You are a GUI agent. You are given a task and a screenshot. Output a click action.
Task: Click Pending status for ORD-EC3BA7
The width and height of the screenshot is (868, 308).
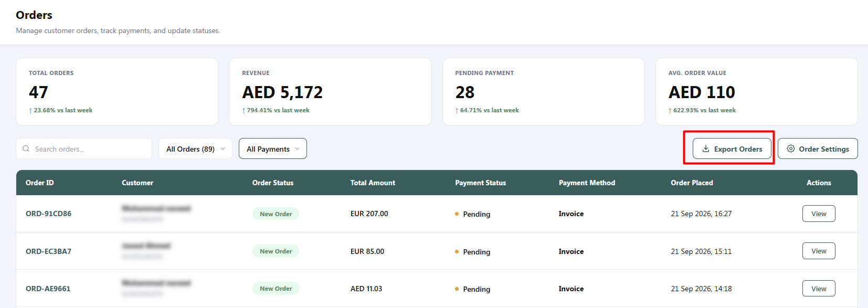coord(473,252)
